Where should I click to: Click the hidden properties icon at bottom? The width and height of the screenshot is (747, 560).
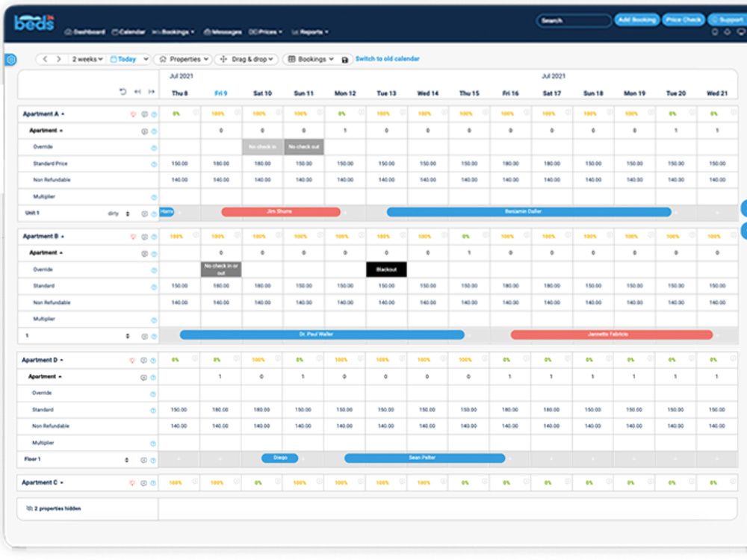click(x=29, y=508)
